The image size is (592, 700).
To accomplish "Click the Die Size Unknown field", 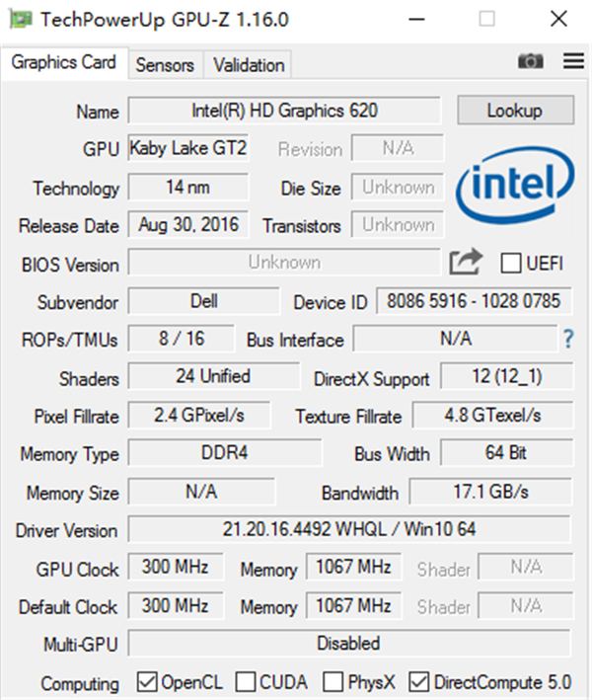I will [398, 187].
